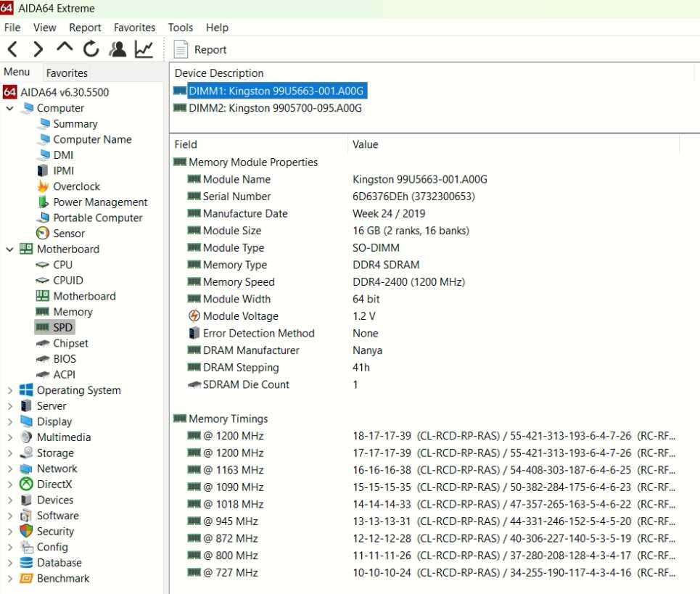Viewport: 700px width, 594px height.
Task: Open the line graph toolbar icon
Action: coord(144,49)
